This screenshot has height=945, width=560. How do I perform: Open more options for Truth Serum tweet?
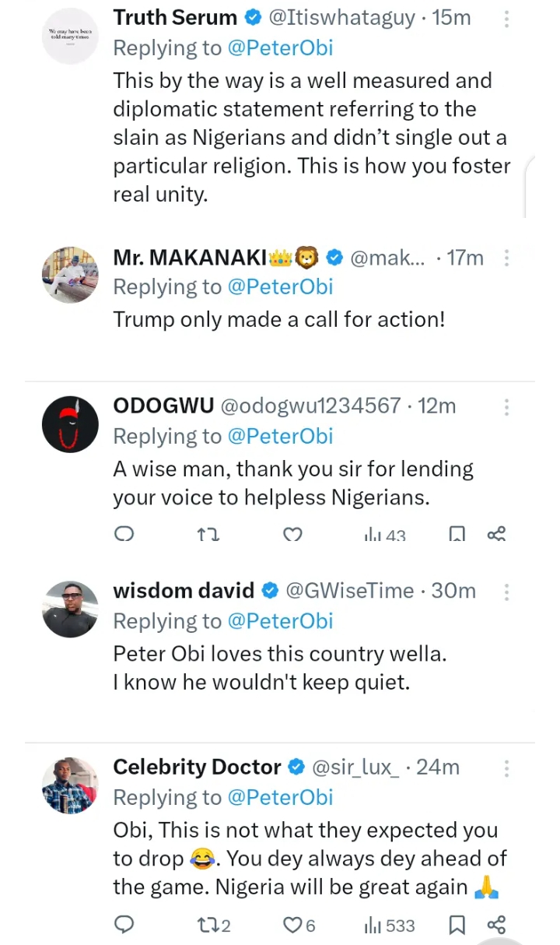[506, 18]
